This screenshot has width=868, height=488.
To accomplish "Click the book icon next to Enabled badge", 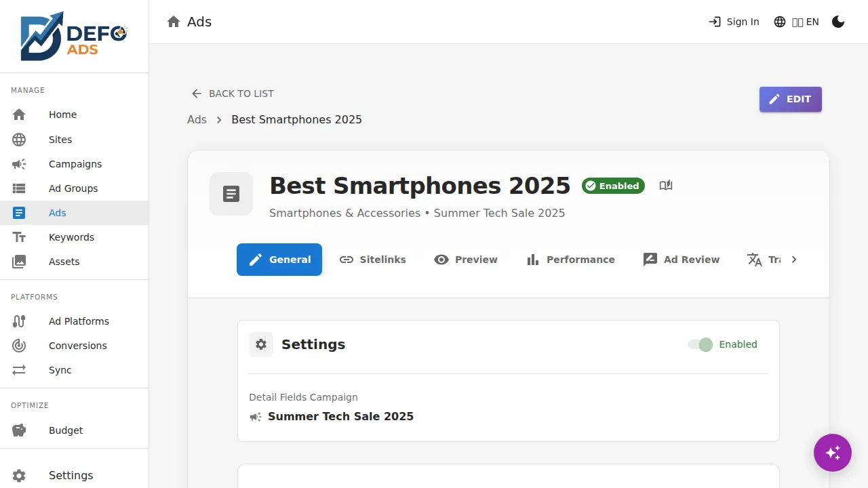I will click(666, 186).
